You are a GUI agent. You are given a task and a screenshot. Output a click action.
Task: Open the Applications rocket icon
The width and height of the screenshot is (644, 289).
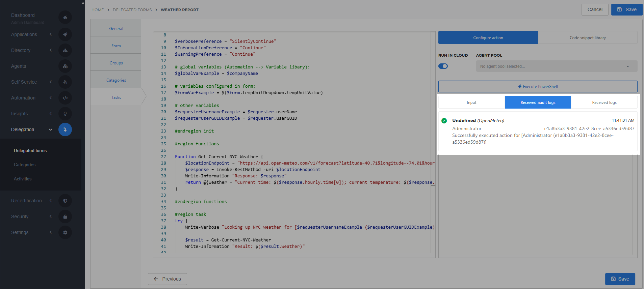[x=65, y=34]
